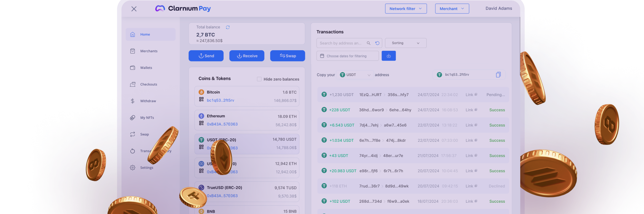The image size is (644, 214).
Task: Click the TrueUSD coin icon
Action: (201, 188)
